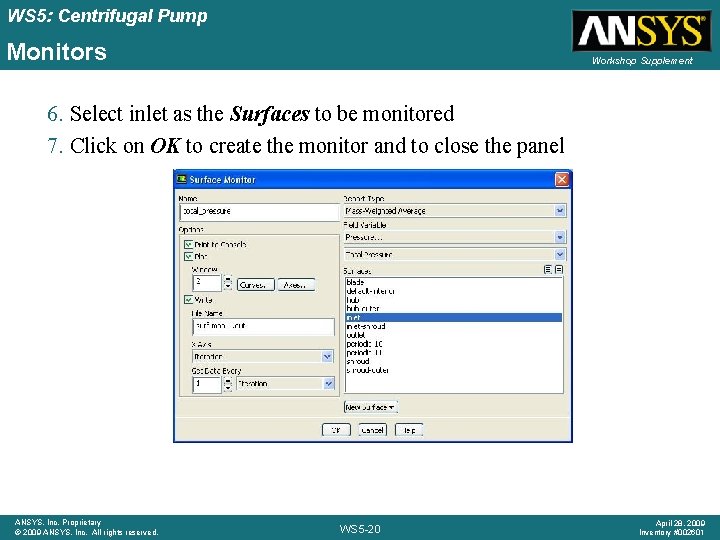720x540 pixels.
Task: Click the Window number field
Action: coord(207,283)
